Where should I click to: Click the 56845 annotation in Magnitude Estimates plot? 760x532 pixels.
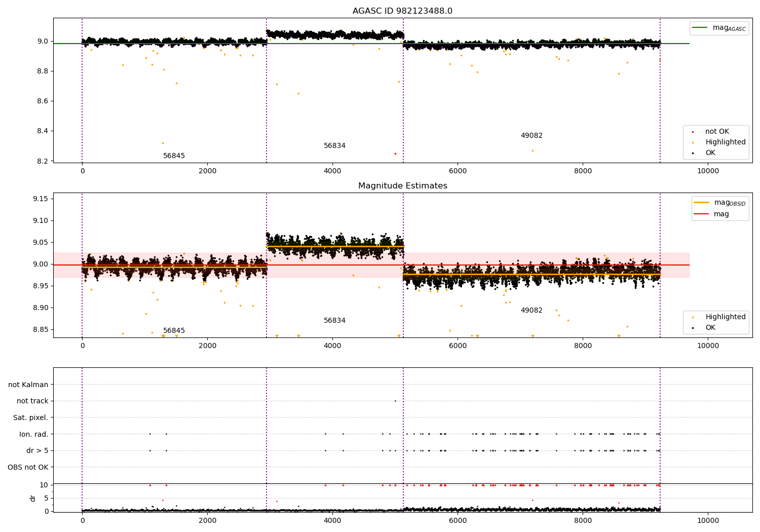pyautogui.click(x=174, y=331)
